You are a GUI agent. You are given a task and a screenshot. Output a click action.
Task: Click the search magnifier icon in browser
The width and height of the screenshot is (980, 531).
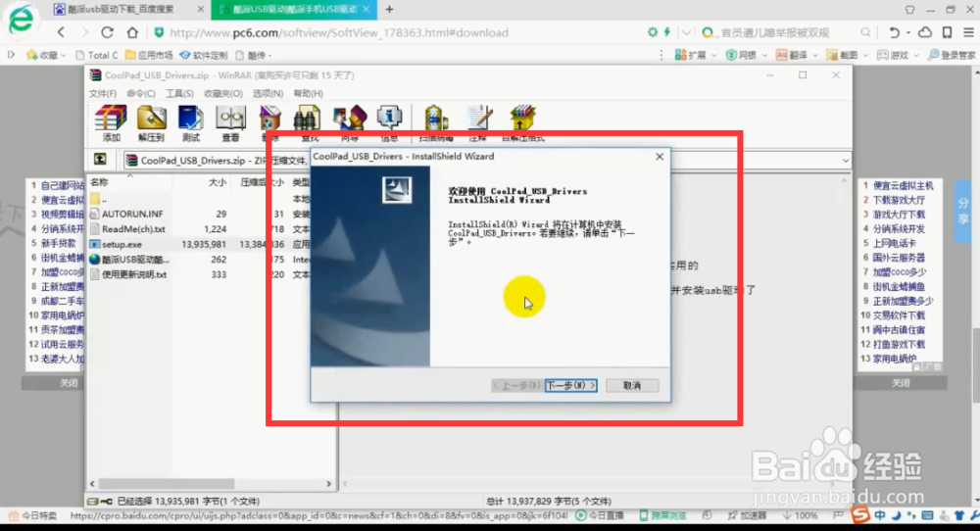[865, 32]
